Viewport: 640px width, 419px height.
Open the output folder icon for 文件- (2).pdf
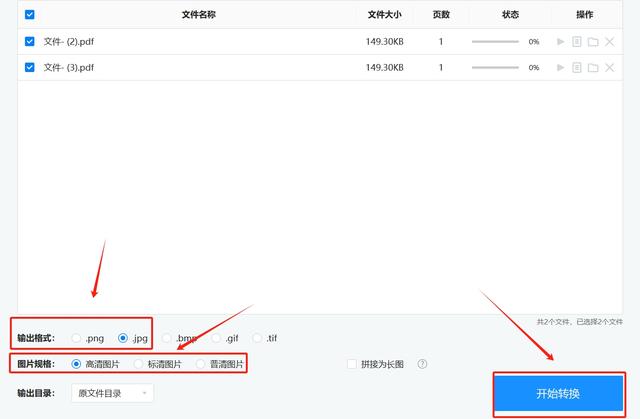(593, 42)
